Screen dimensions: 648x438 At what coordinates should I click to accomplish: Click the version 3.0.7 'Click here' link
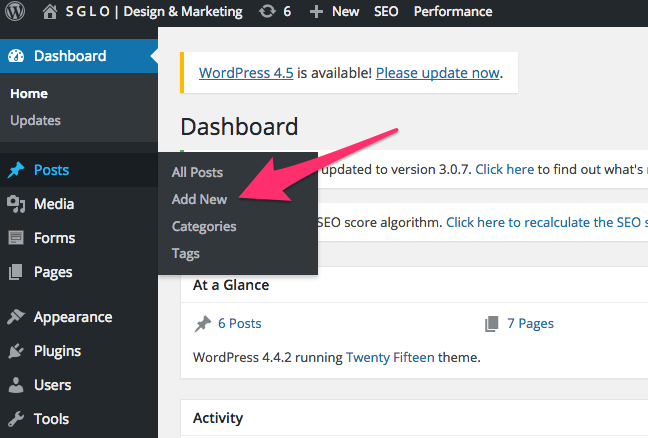coord(505,169)
